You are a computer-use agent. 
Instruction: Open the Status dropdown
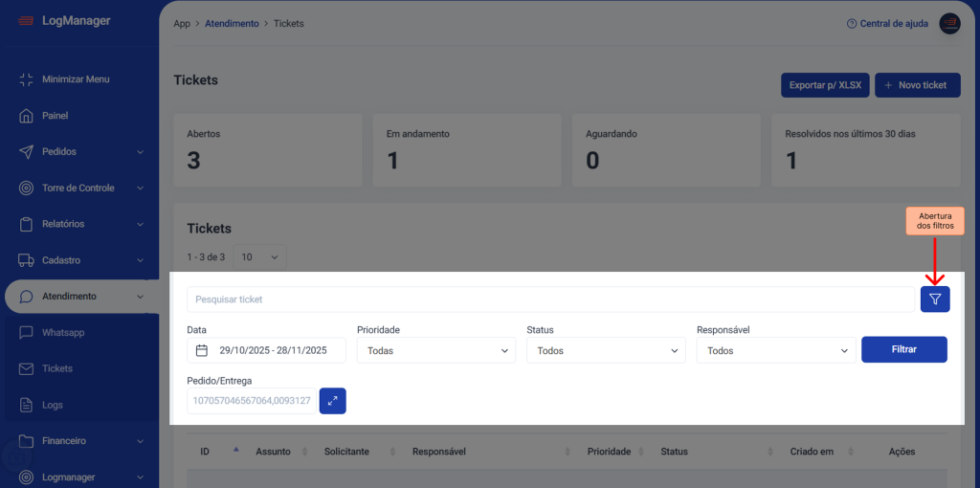(x=606, y=351)
